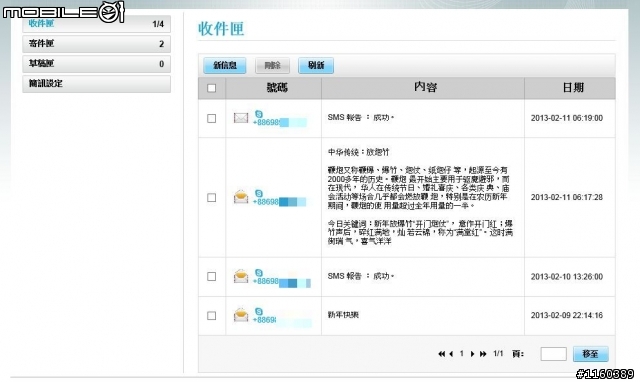Go to first page arrow in pagination
This screenshot has height=382, width=640.
(x=441, y=354)
